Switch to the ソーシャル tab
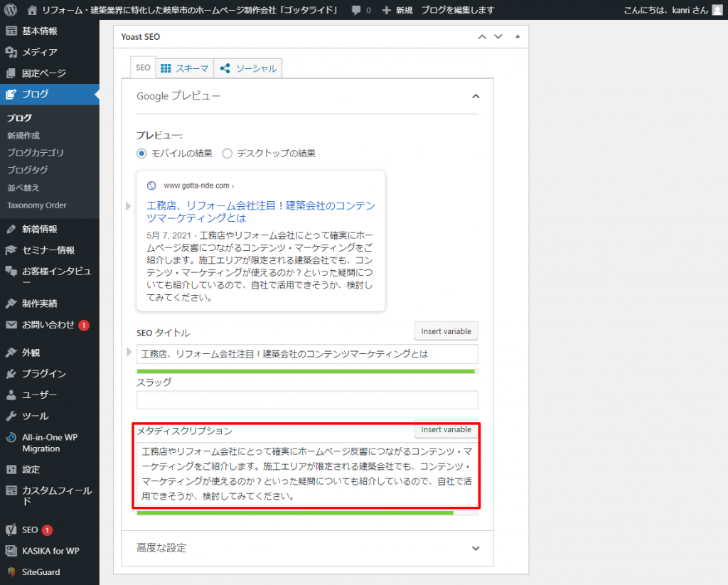 tap(249, 68)
